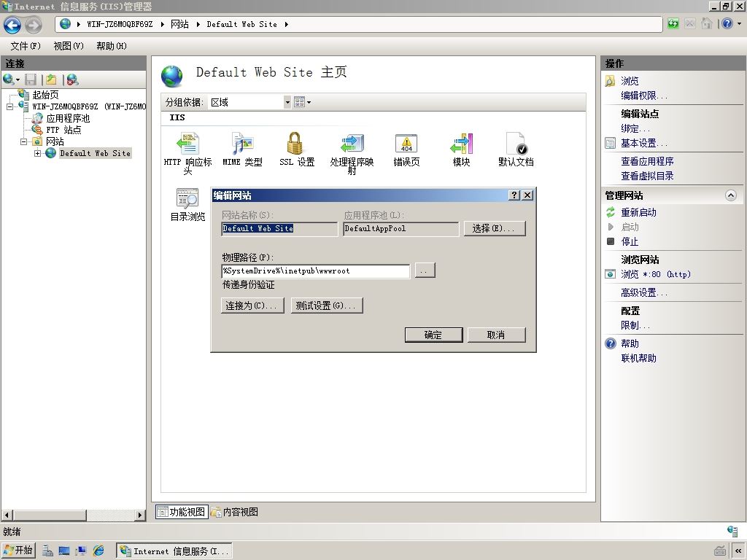This screenshot has width=747, height=560.
Task: Open the dropdown arrow beside help icon
Action: (x=739, y=24)
